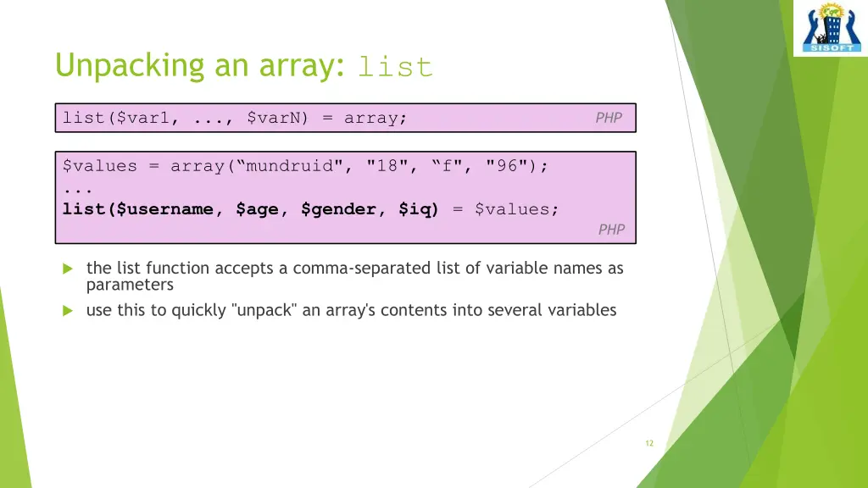Click the code line "list($var1, ..., $varN) = array;"

pyautogui.click(x=235, y=118)
